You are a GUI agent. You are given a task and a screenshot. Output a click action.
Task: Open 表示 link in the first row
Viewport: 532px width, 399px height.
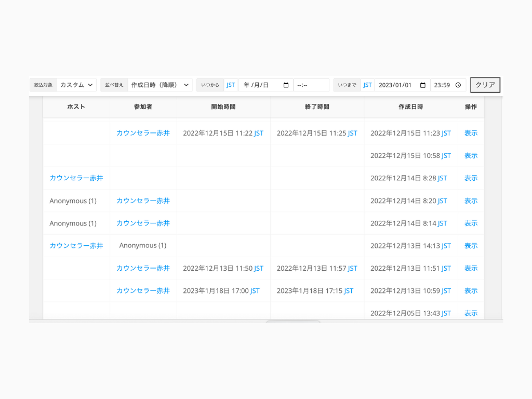[471, 133]
